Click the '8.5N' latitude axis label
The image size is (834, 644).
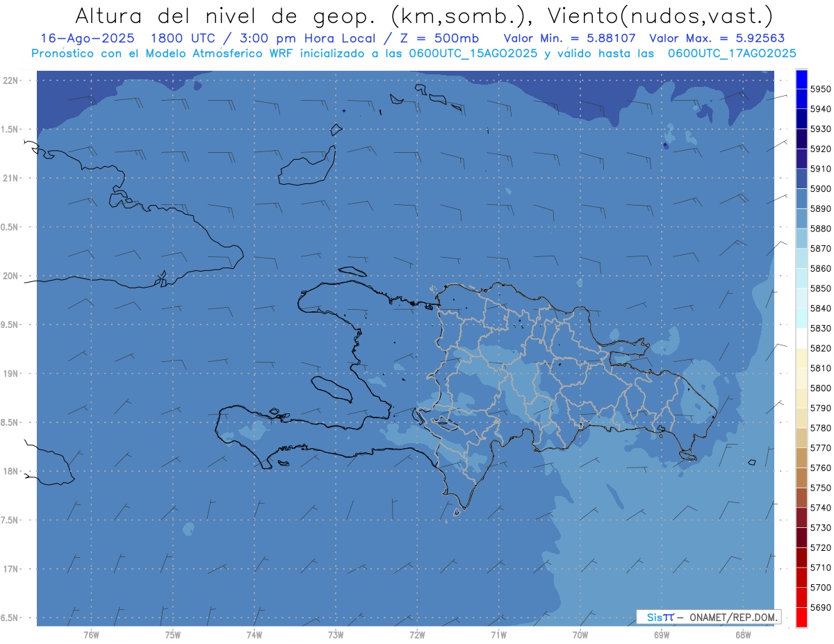pos(10,423)
